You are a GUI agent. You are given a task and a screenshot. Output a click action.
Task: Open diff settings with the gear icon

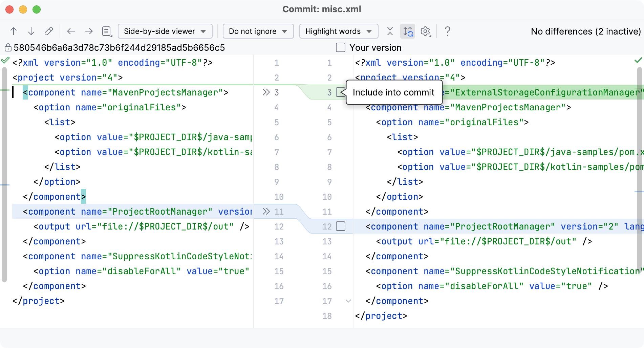(426, 31)
